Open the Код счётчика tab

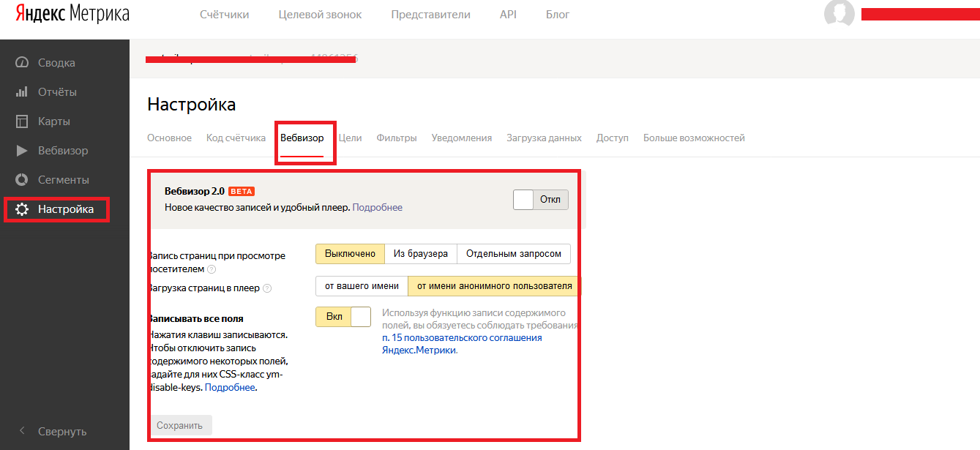[x=236, y=138]
